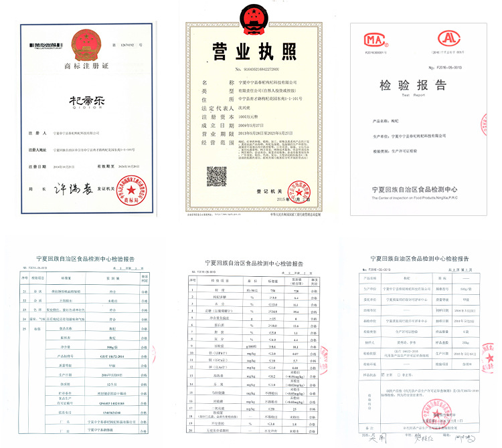Screen dimensions: 502x448
Task: Click the 成立日期 2009年5月27日 row
Action: point(233,125)
